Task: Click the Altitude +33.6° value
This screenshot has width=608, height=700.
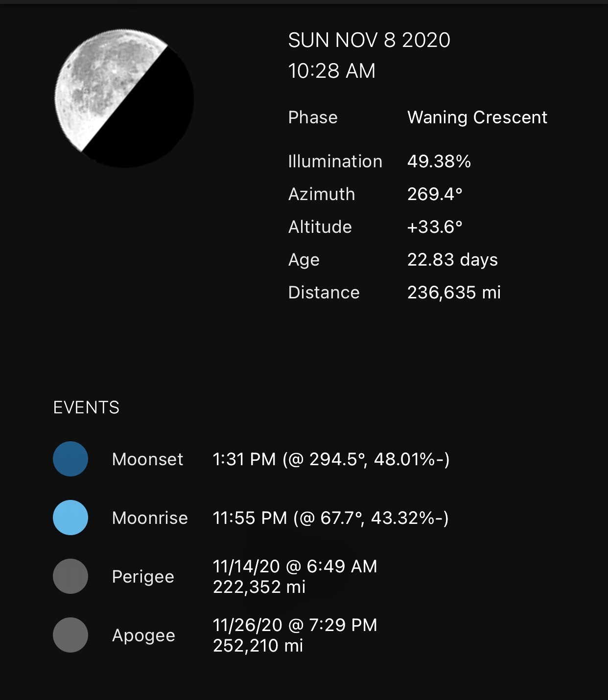Action: pyautogui.click(x=435, y=227)
